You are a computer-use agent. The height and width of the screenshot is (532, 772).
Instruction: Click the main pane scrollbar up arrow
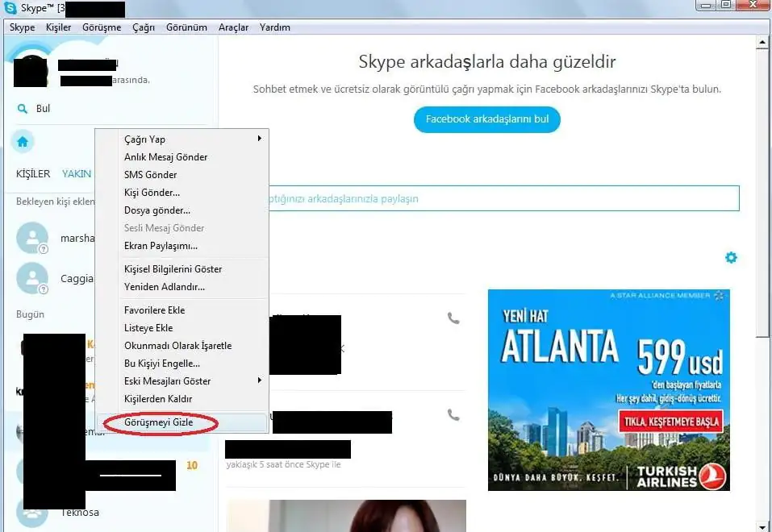[x=762, y=43]
